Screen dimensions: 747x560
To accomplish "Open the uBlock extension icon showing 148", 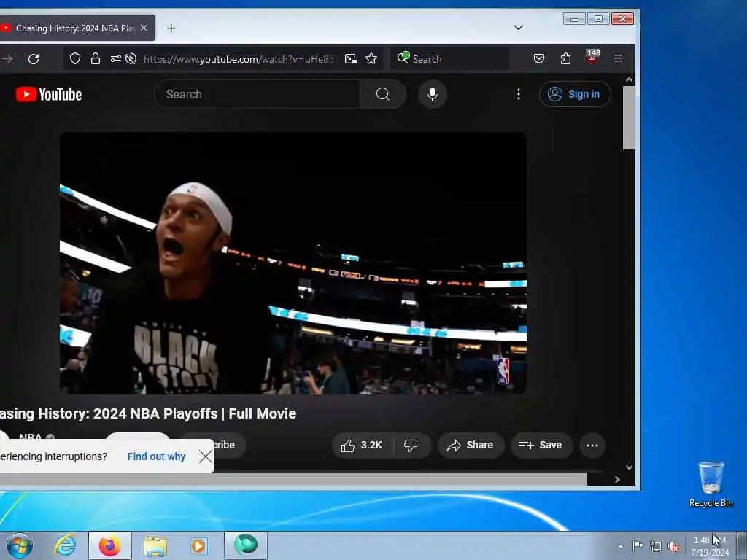I will click(592, 58).
